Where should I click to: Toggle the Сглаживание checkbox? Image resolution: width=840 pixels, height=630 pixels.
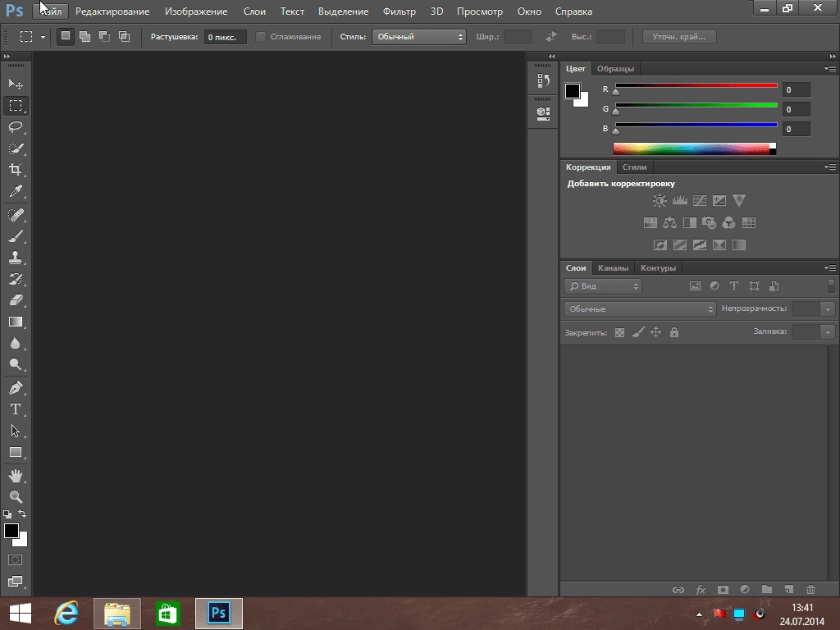[261, 37]
